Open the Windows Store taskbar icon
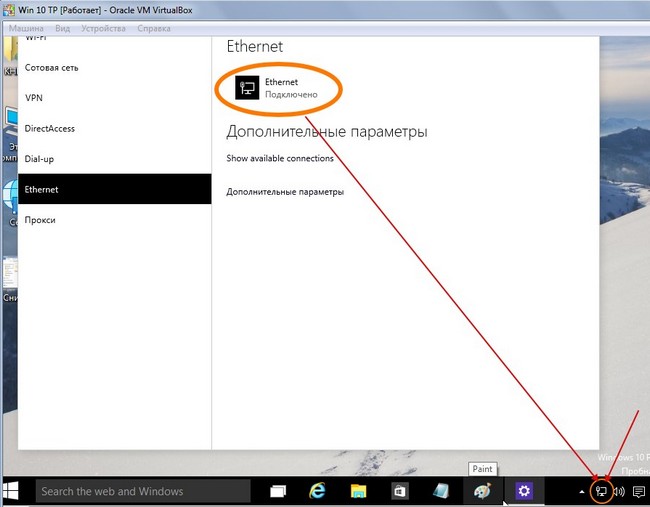Viewport: 650px width, 507px height. click(400, 491)
